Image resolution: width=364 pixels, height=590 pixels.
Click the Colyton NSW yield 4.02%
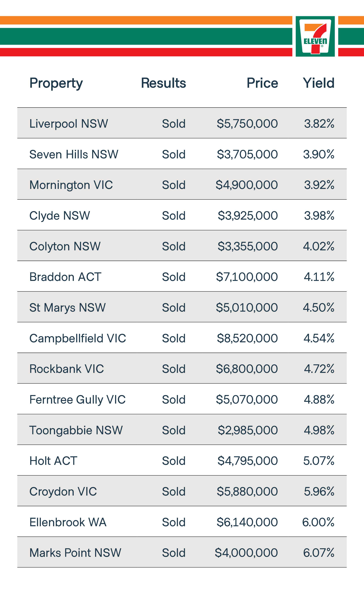[x=318, y=246]
